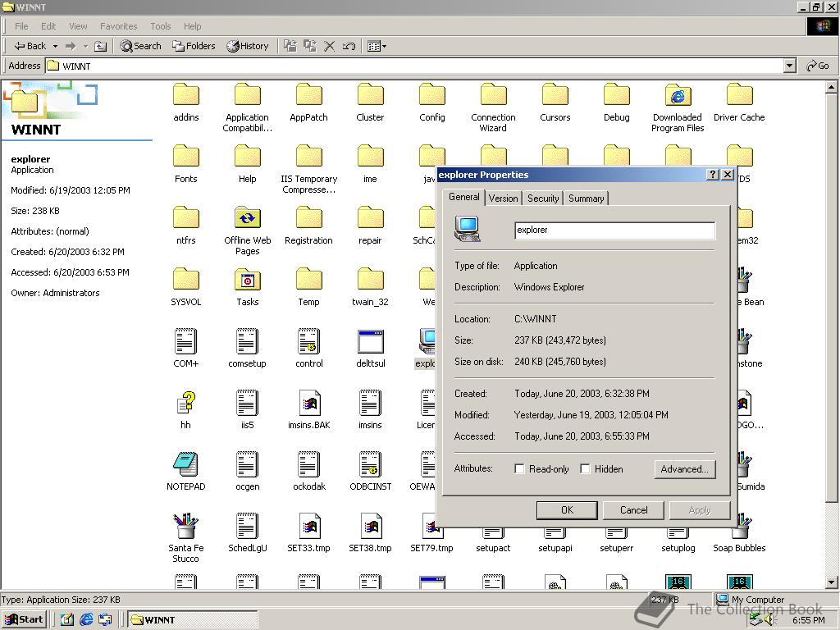Open the Search pane
Image resolution: width=840 pixels, height=630 pixels.
click(140, 46)
